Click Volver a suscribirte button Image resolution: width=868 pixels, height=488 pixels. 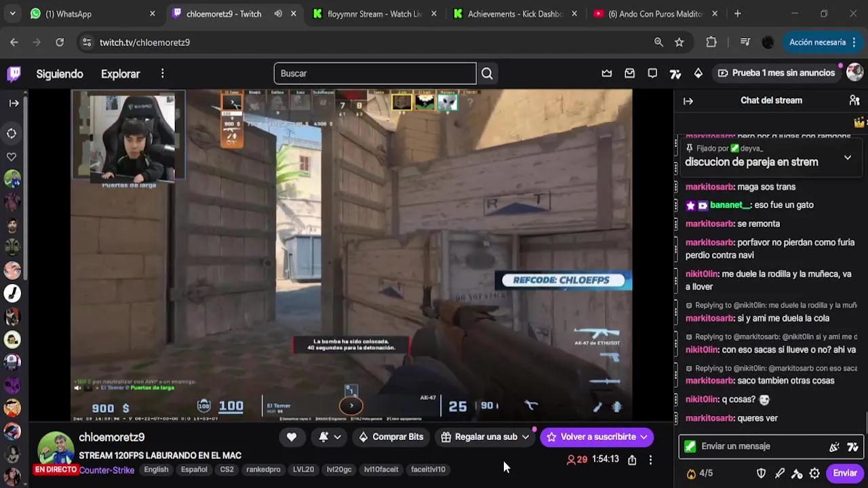point(597,437)
